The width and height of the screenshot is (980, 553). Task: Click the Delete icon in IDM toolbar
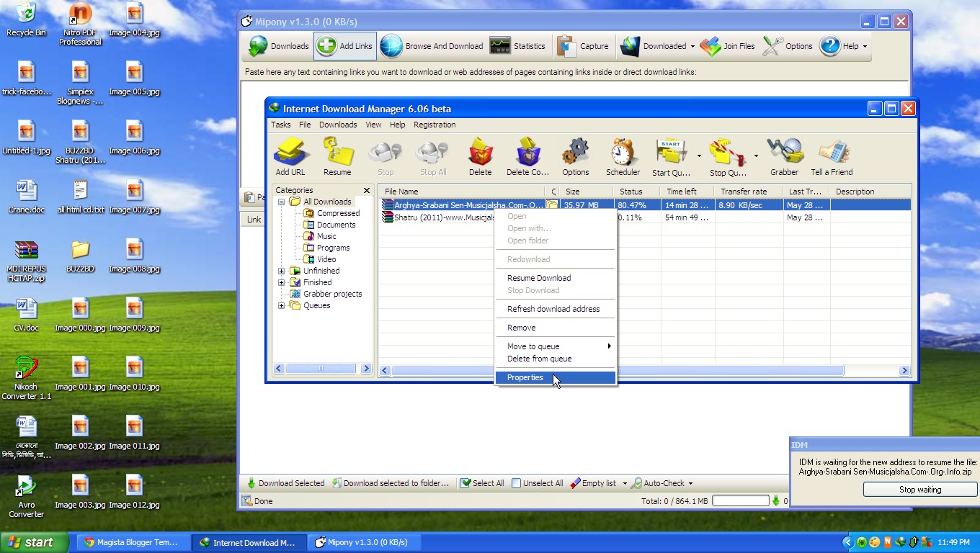(x=480, y=156)
